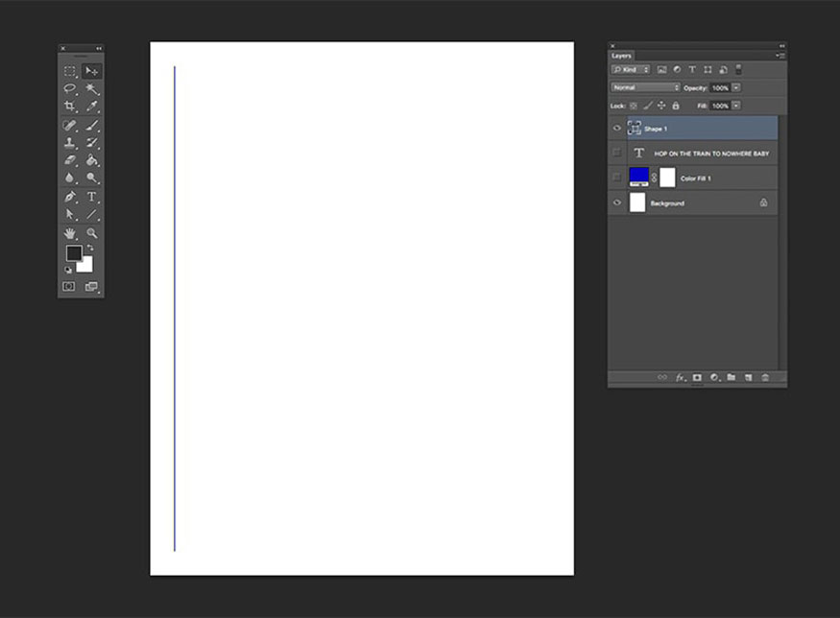Toggle lock all for layer
The width and height of the screenshot is (840, 618).
tap(676, 106)
